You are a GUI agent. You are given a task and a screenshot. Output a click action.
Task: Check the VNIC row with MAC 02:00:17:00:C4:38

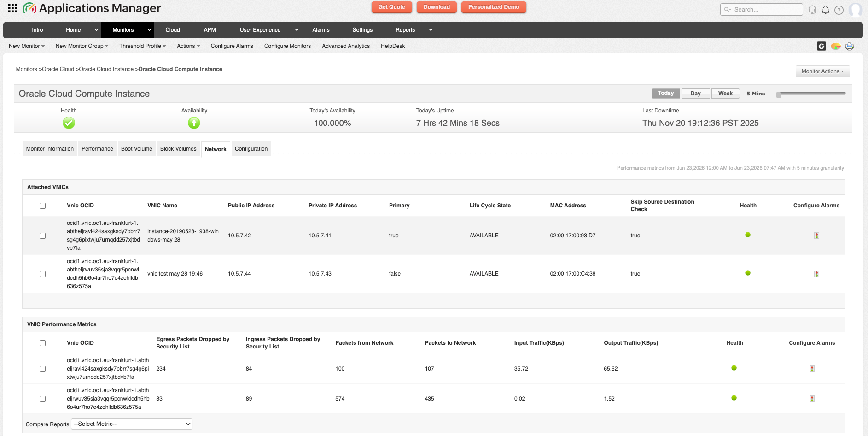42,274
